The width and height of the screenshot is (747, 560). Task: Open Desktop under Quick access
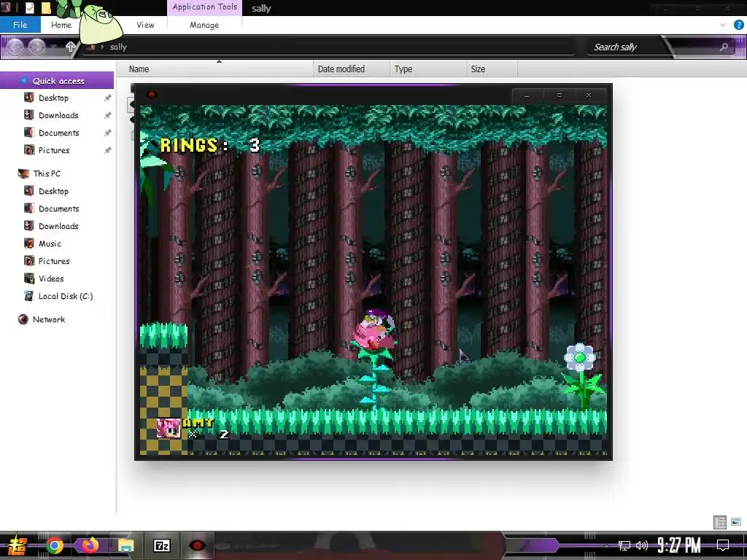[53, 98]
